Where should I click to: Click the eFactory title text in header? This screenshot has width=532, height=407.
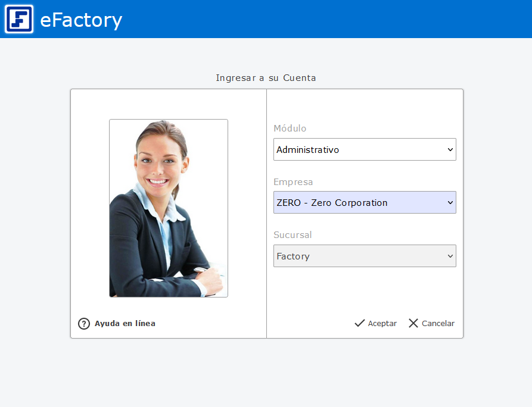coord(81,20)
